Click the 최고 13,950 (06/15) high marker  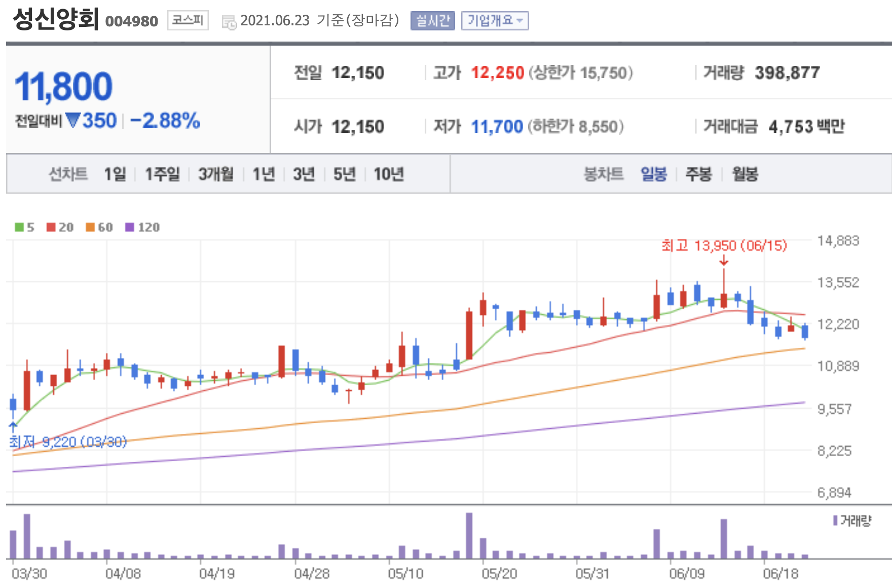click(x=724, y=246)
